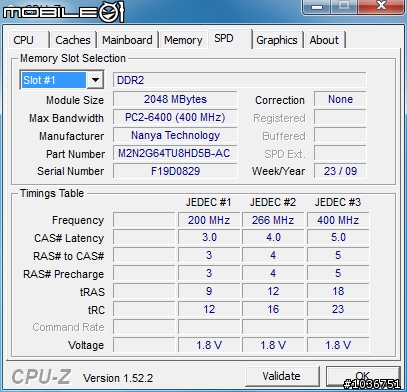The height and width of the screenshot is (392, 407).
Task: Select the Mainboard tab
Action: (127, 40)
